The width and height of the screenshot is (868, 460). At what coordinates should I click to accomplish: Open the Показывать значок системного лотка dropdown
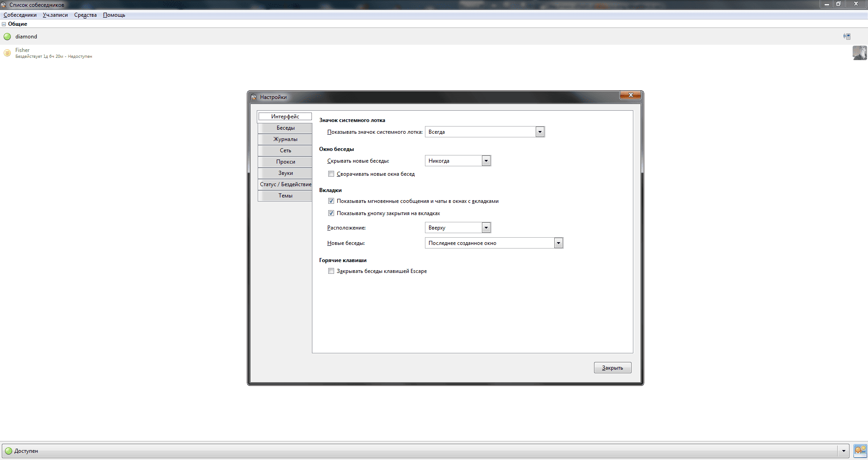pyautogui.click(x=539, y=132)
